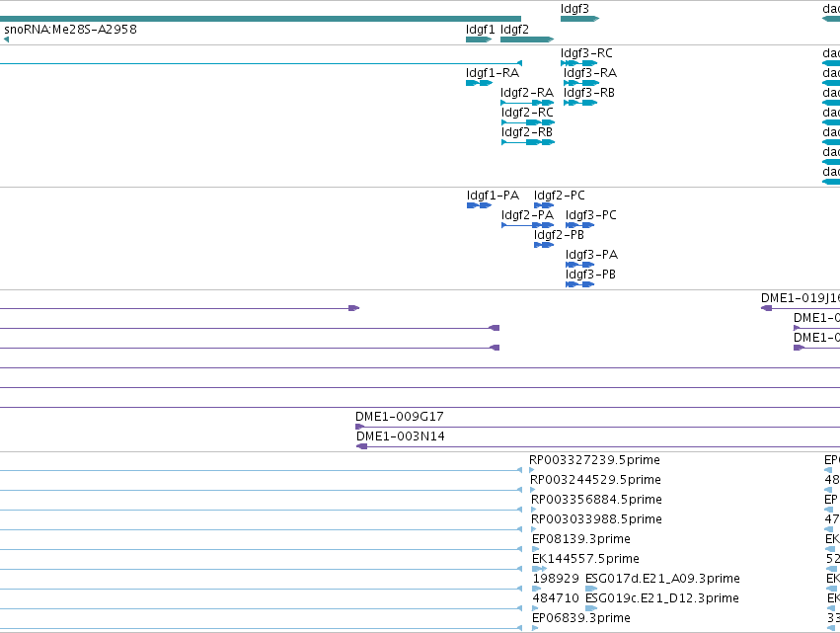Click the DME1-009G17 label
840x633 pixels.
[x=399, y=417]
